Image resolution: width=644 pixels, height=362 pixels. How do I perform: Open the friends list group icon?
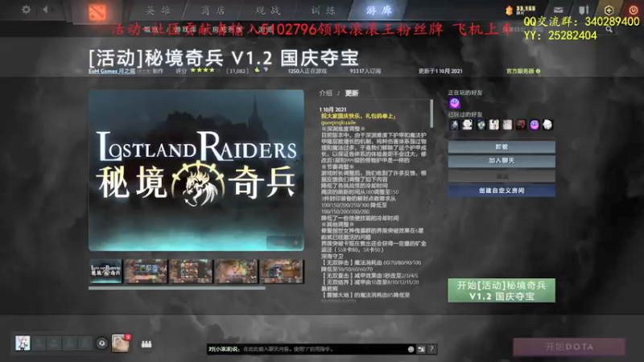tap(147, 344)
